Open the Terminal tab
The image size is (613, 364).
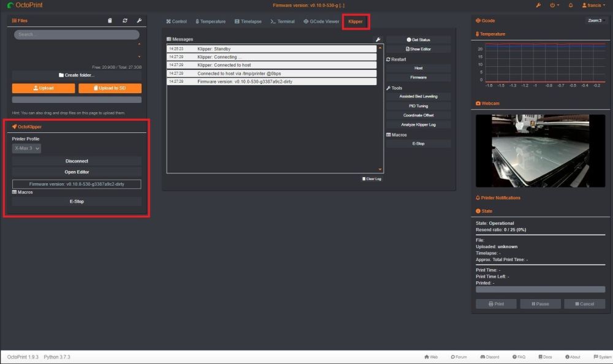282,21
